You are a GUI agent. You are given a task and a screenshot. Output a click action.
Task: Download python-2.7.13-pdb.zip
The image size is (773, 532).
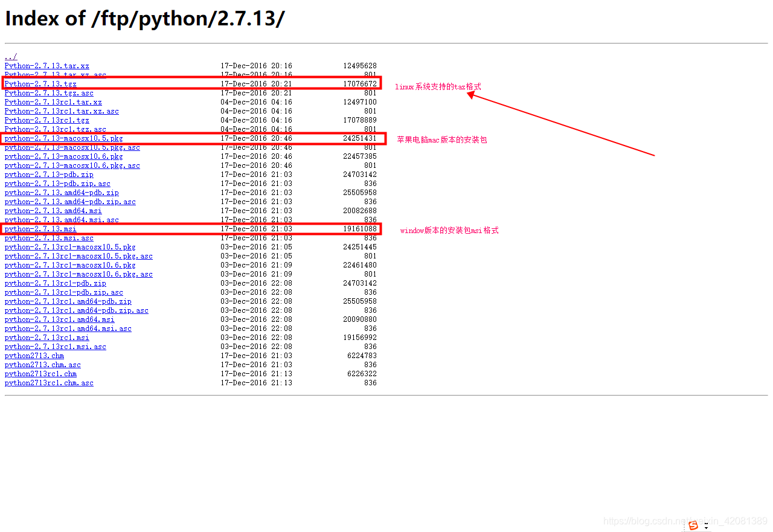pos(49,175)
